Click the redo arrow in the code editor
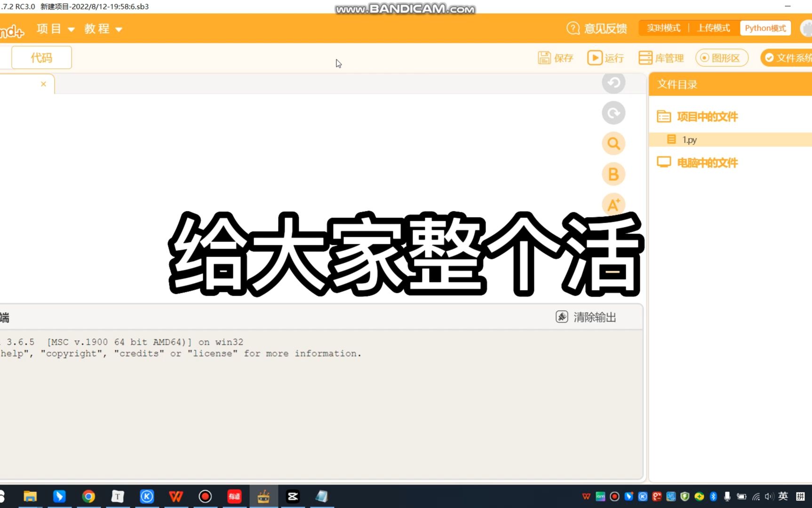The image size is (812, 508). coord(613,113)
